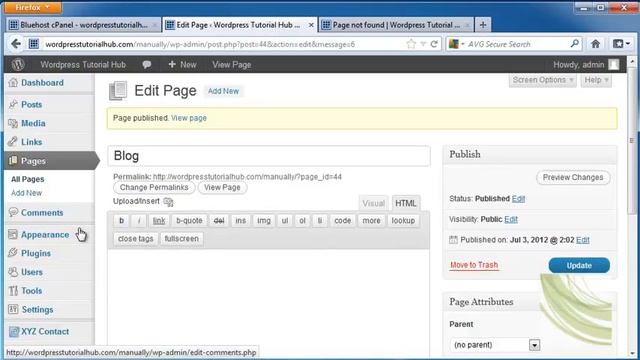
Task: Switch to the Bluehost cPanel tab
Action: point(83,25)
